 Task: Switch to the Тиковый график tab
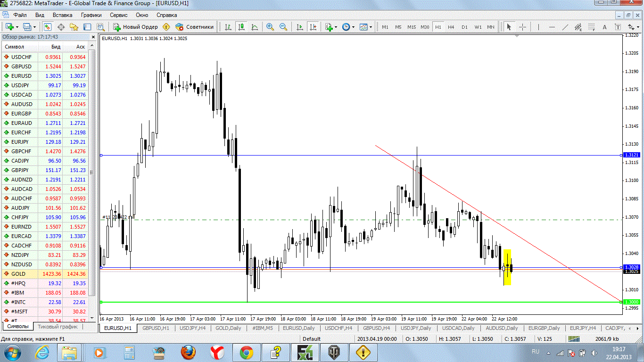point(58,326)
